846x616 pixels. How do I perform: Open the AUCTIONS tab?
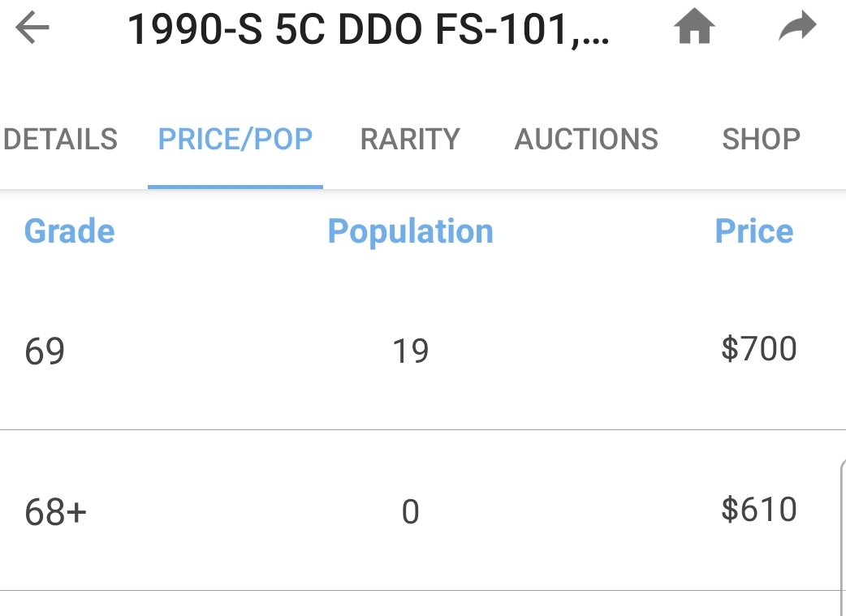[586, 139]
